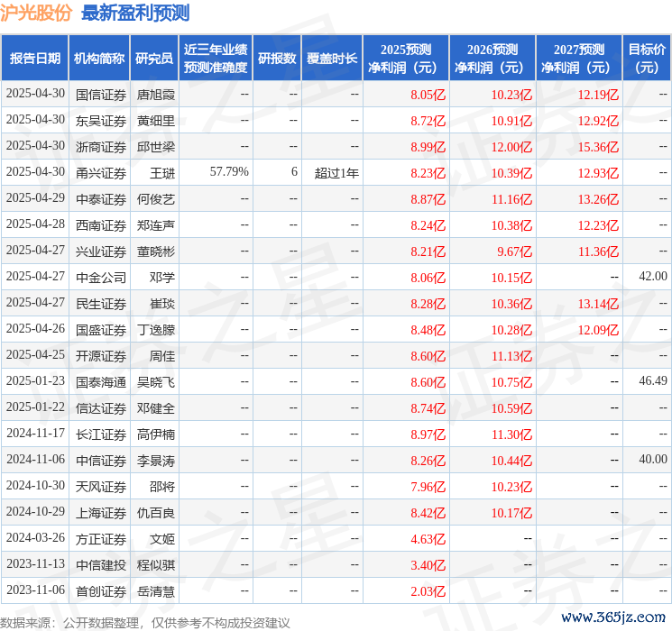Select the 甬兴证券 institution cell
Screen dimensions: 672x631
pyautogui.click(x=101, y=173)
